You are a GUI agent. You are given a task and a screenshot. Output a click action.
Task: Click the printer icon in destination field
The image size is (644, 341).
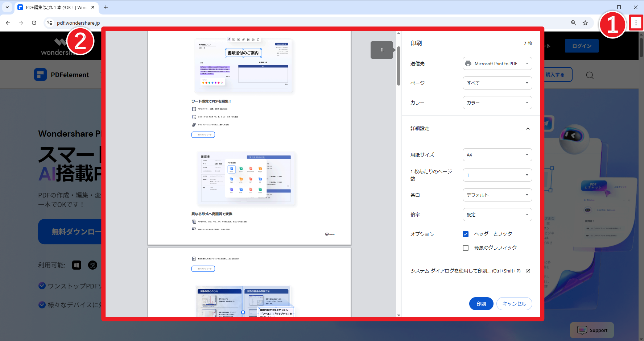click(x=468, y=63)
